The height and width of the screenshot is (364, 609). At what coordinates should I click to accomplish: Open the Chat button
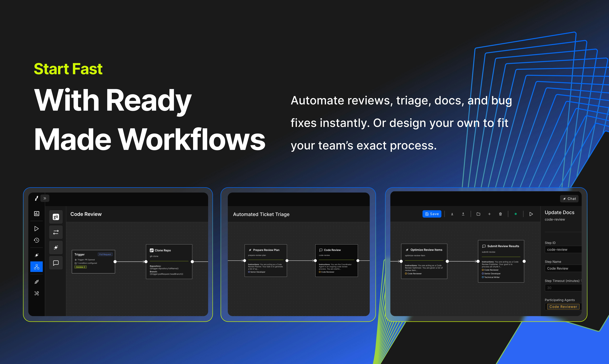coord(569,199)
